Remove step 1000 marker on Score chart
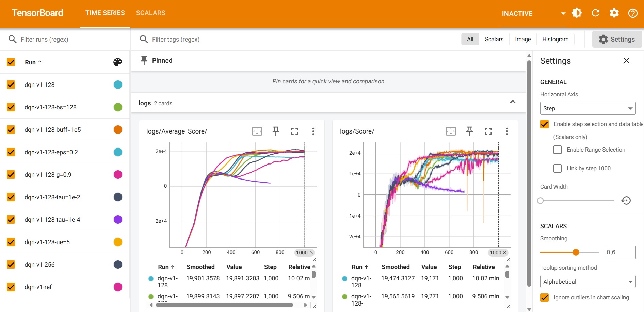The height and width of the screenshot is (312, 644). point(505,252)
